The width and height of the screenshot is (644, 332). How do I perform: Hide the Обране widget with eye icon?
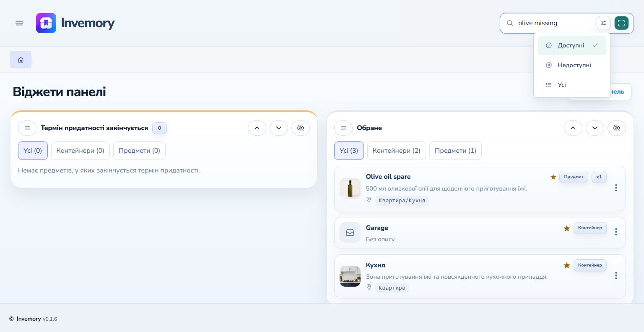(x=616, y=128)
